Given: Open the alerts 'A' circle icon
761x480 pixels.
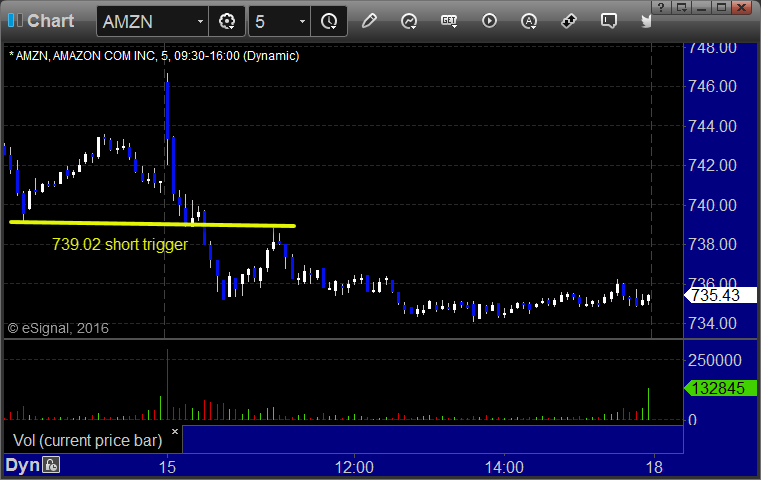Looking at the screenshot, I should pyautogui.click(x=529, y=21).
